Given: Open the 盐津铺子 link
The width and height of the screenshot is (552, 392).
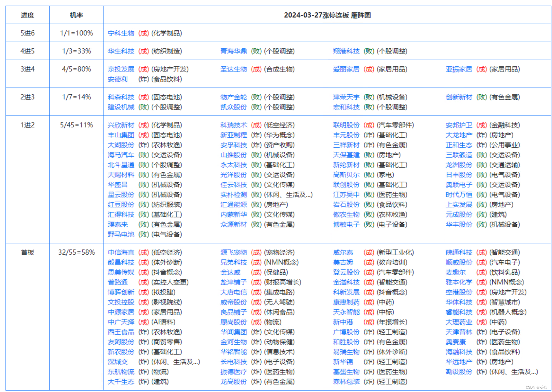Looking at the screenshot, I should 234,282.
